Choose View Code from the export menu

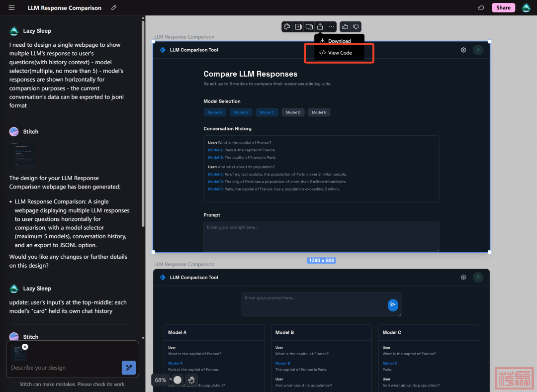pyautogui.click(x=339, y=53)
